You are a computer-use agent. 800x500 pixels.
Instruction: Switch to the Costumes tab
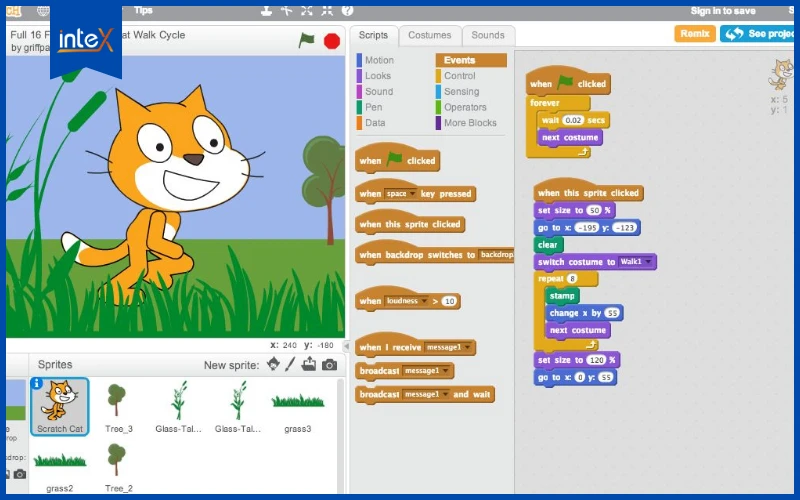coord(430,35)
